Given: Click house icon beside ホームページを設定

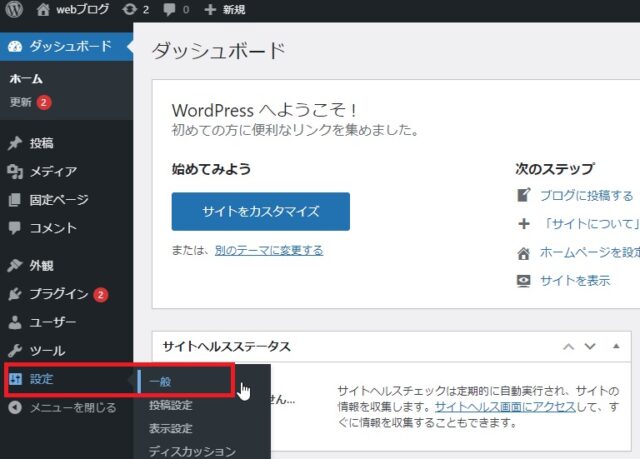Looking at the screenshot, I should point(524,253).
